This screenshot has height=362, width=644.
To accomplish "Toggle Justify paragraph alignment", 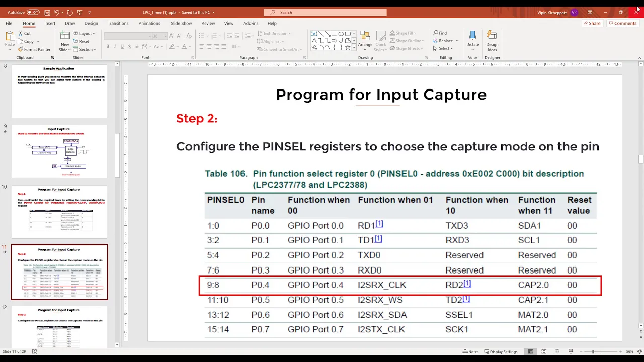I will tap(224, 47).
